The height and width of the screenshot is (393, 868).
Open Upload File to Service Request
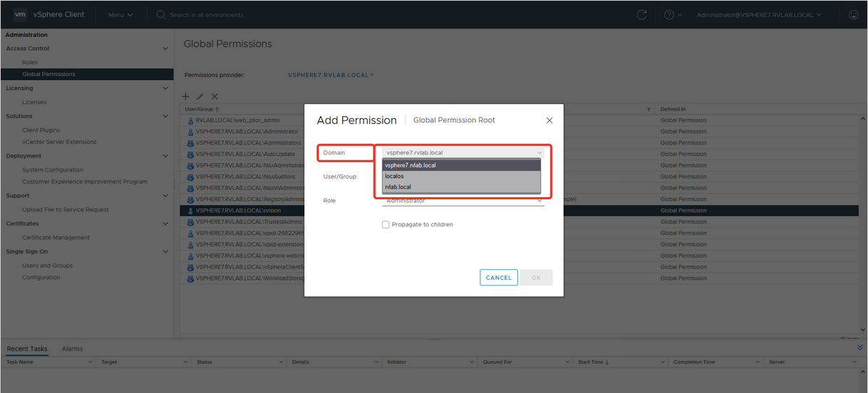(x=66, y=209)
